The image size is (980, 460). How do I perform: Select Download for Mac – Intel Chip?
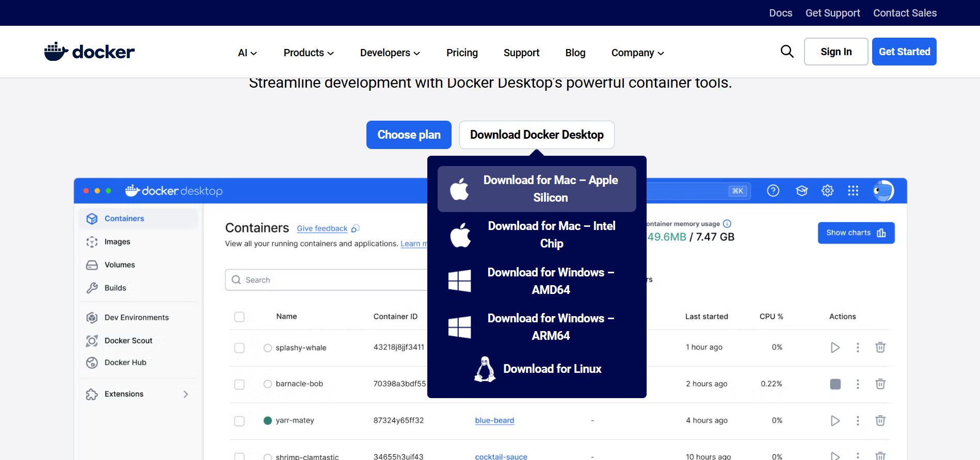(x=537, y=235)
